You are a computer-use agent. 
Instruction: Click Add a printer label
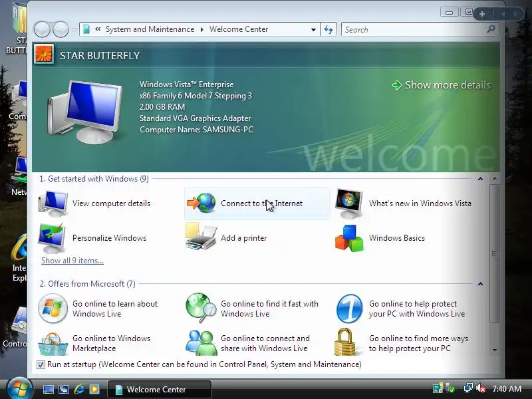tap(243, 238)
